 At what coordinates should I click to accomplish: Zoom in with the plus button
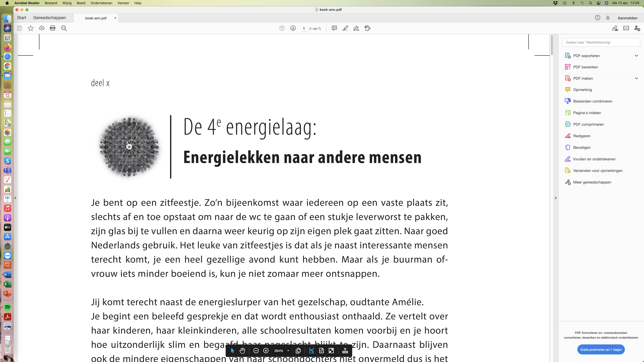266,351
